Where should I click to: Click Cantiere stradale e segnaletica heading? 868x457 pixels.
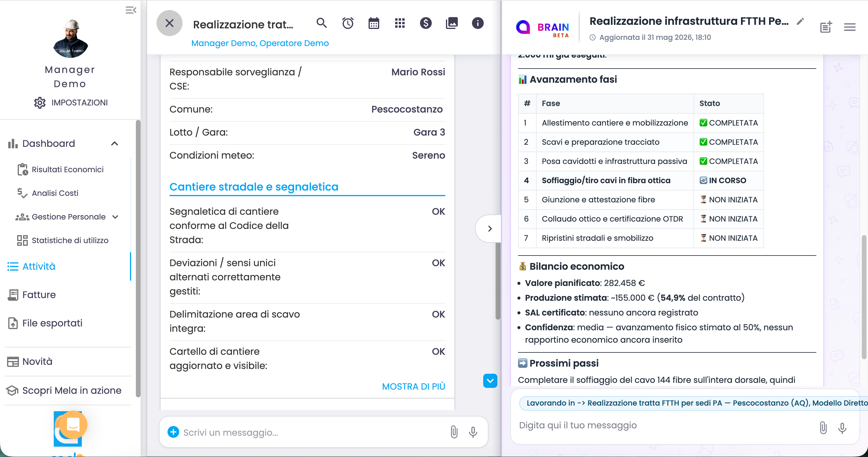(254, 187)
